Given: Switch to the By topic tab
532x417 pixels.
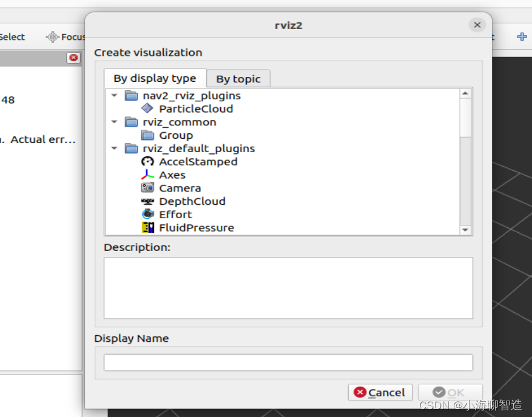Looking at the screenshot, I should coord(238,79).
